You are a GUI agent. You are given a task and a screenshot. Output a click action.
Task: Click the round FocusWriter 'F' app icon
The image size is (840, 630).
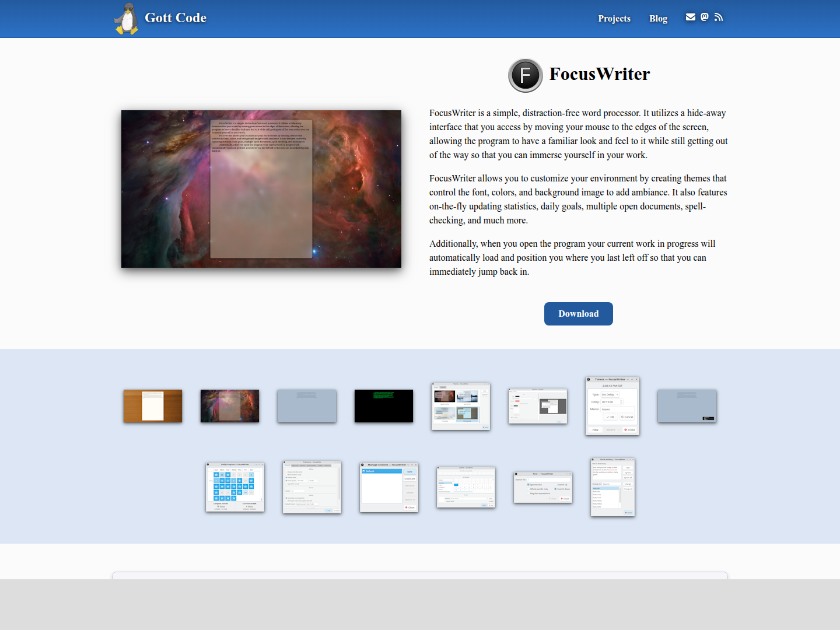pyautogui.click(x=526, y=75)
